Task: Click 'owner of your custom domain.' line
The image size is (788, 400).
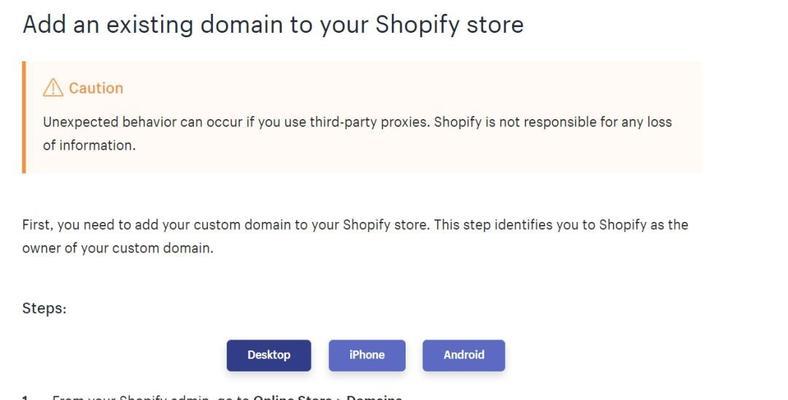Action: [118, 248]
